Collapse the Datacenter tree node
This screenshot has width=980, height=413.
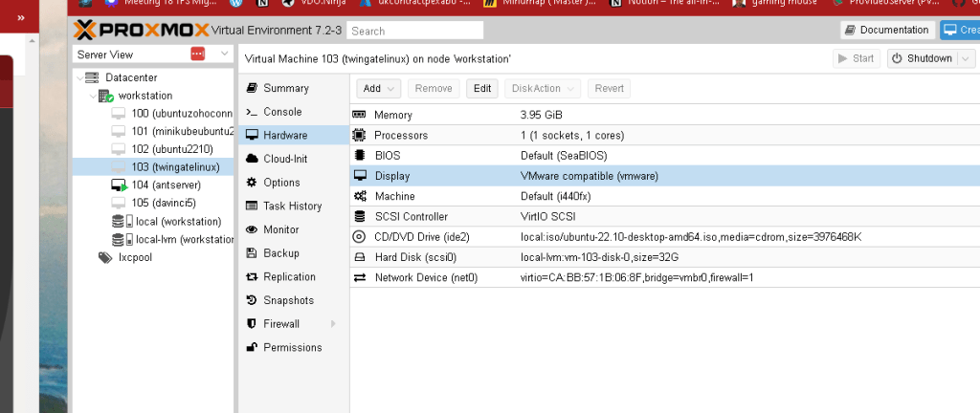tap(80, 78)
